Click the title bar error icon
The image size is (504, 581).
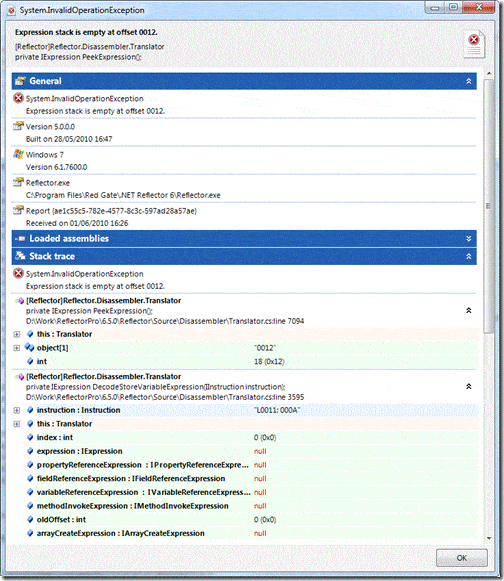11,10
